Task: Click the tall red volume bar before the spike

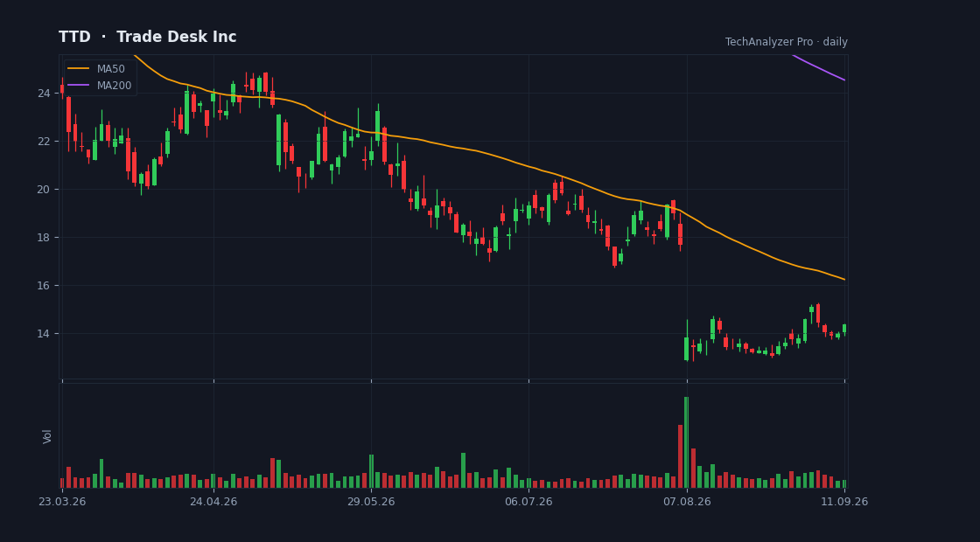Action: [680, 455]
